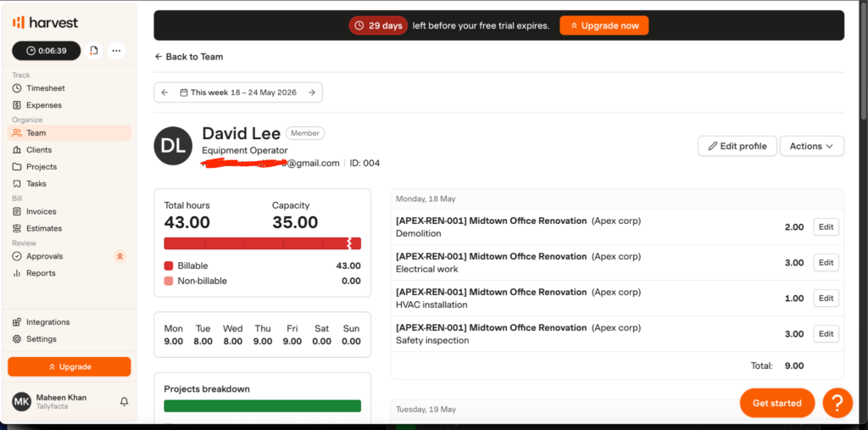This screenshot has width=868, height=430.
Task: Click the Billable red legend swatch
Action: click(169, 266)
